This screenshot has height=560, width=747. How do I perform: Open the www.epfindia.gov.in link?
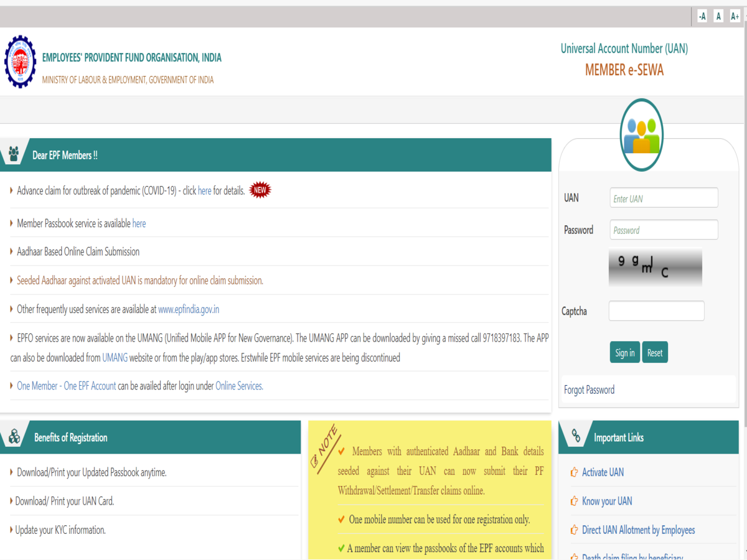(189, 309)
